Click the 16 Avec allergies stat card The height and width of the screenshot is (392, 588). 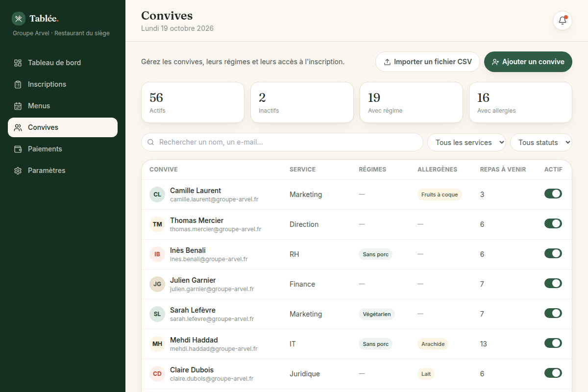coord(520,102)
